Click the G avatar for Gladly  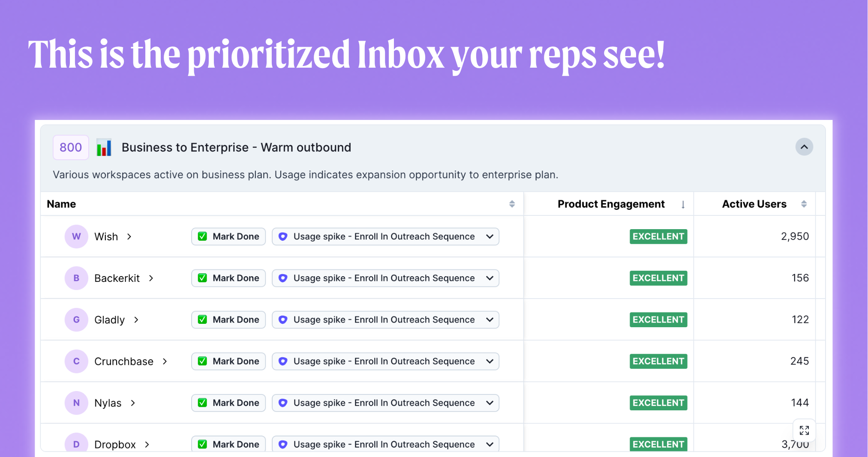(76, 320)
